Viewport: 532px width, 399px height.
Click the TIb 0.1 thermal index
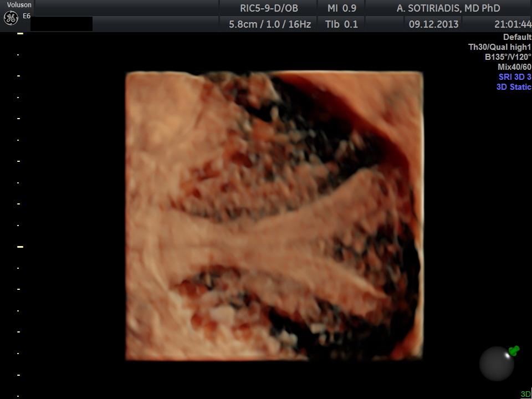341,24
